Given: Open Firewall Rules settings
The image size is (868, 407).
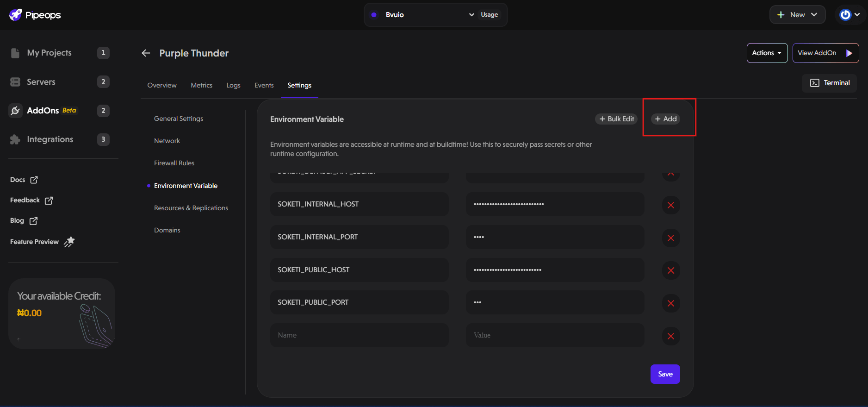Looking at the screenshot, I should [174, 163].
